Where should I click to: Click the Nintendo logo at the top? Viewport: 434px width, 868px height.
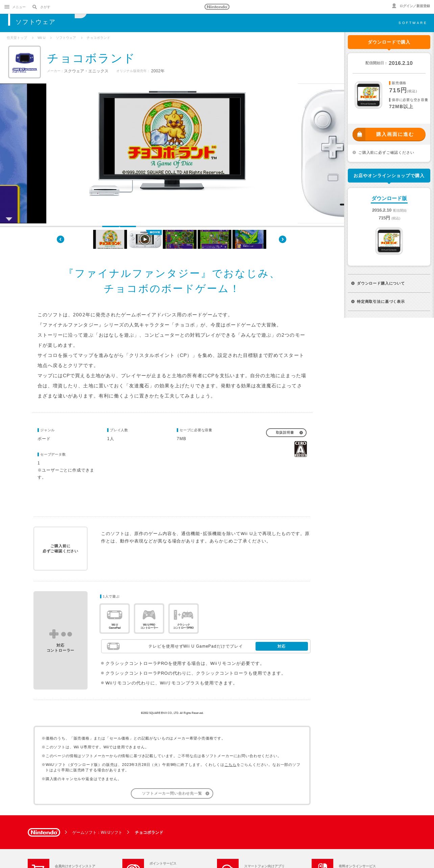pyautogui.click(x=217, y=7)
